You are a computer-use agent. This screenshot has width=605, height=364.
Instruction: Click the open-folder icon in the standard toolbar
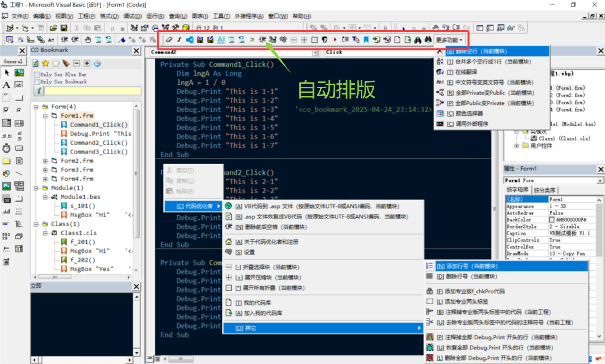pyautogui.click(x=53, y=28)
